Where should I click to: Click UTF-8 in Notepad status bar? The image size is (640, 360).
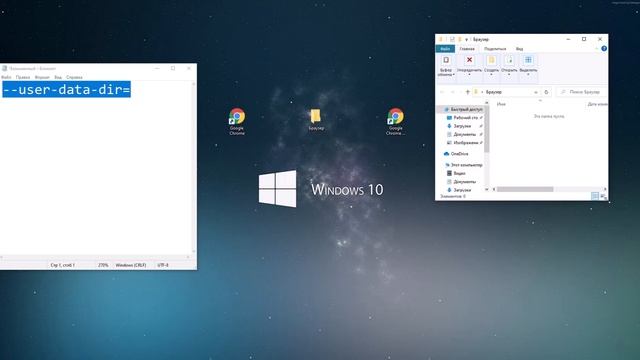click(163, 265)
